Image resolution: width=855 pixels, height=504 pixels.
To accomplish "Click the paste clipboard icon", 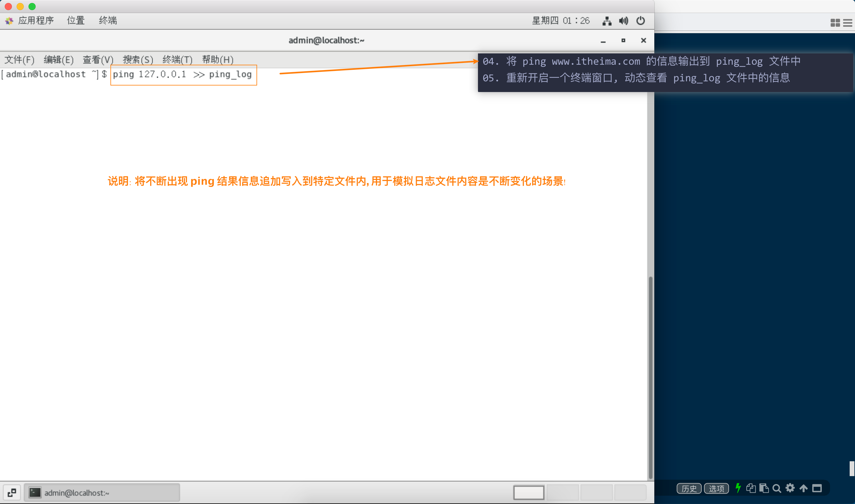I will point(764,488).
